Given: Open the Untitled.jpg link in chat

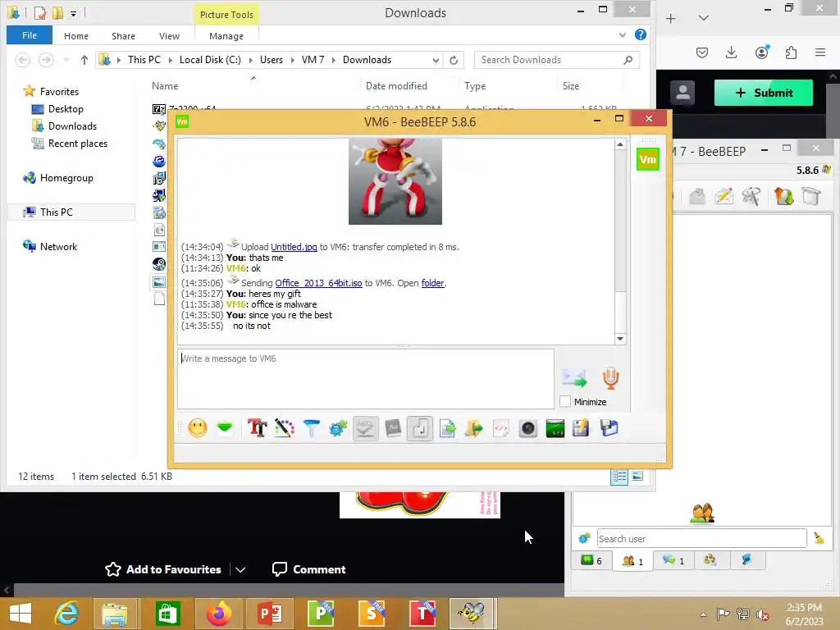Looking at the screenshot, I should pyautogui.click(x=294, y=247).
